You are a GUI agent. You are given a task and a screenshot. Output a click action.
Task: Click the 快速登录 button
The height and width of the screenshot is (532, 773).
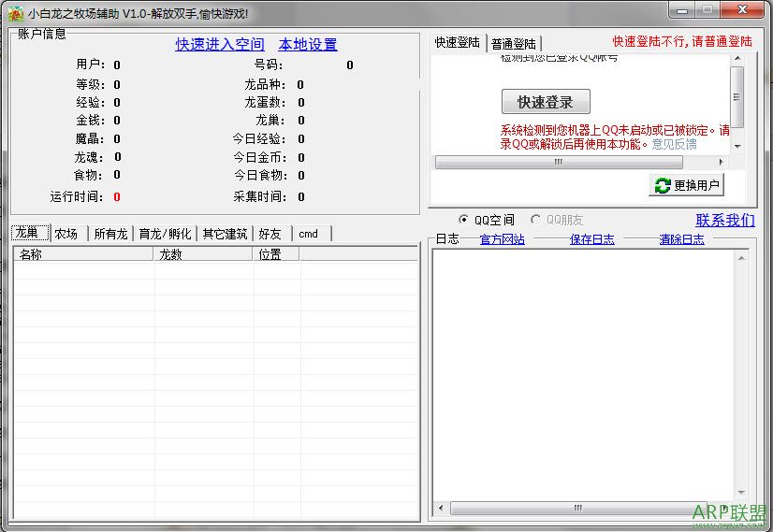(546, 102)
